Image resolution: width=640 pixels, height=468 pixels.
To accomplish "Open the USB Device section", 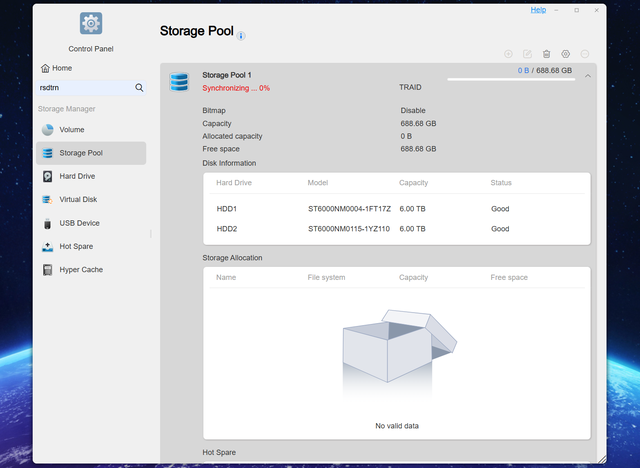I will (91, 223).
